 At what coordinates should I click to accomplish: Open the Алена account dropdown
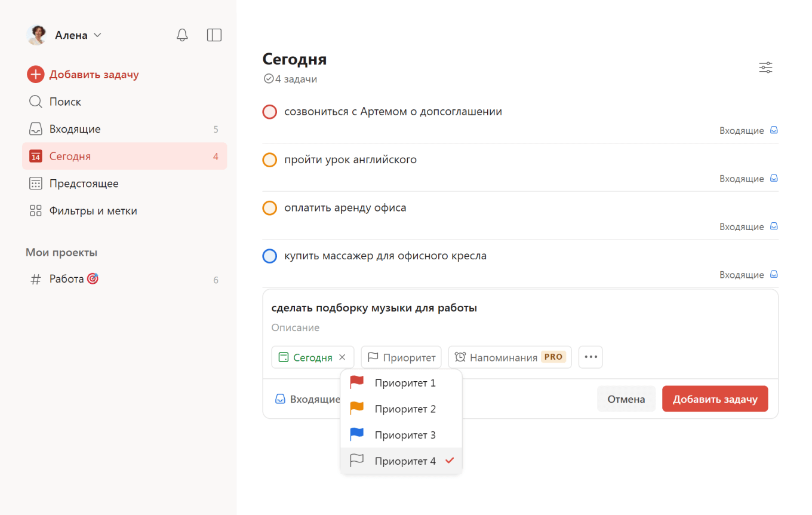(72, 35)
